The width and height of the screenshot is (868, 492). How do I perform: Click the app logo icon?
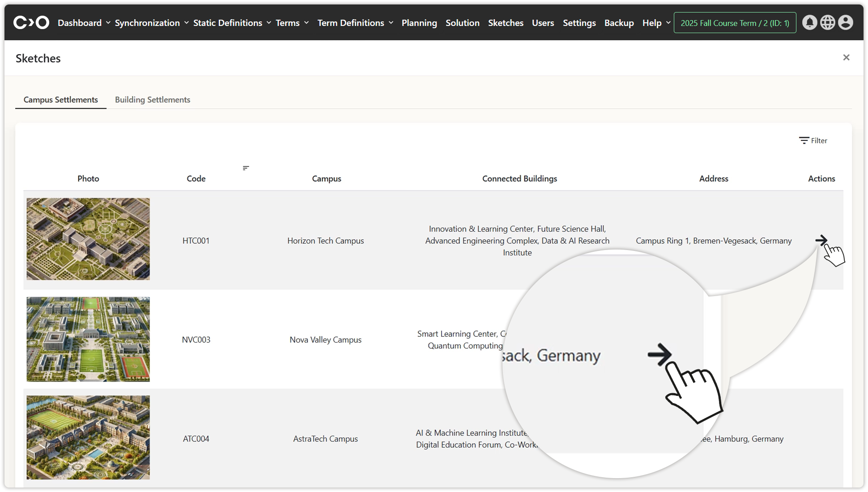point(31,22)
